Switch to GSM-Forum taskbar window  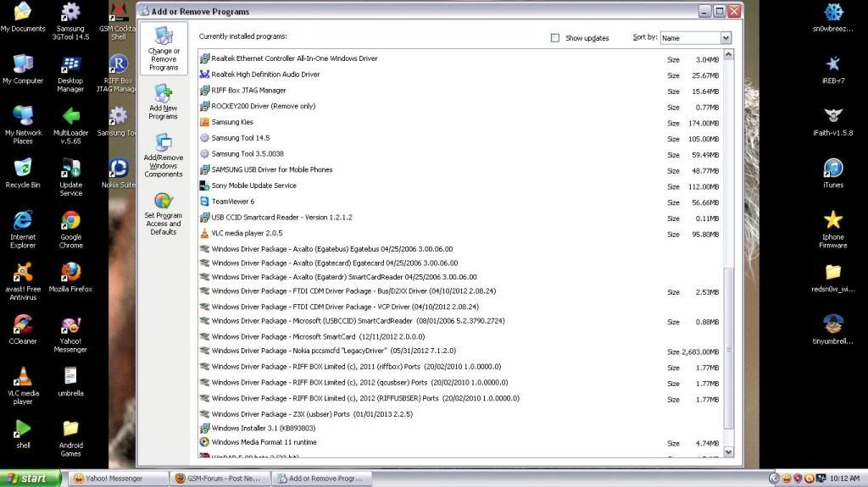pos(220,479)
